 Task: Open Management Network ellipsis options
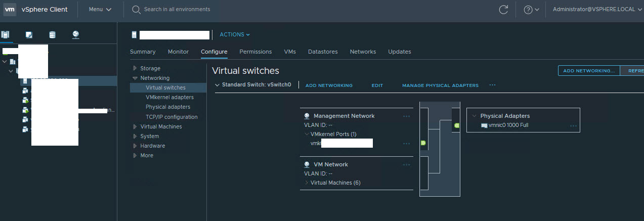coord(406,116)
